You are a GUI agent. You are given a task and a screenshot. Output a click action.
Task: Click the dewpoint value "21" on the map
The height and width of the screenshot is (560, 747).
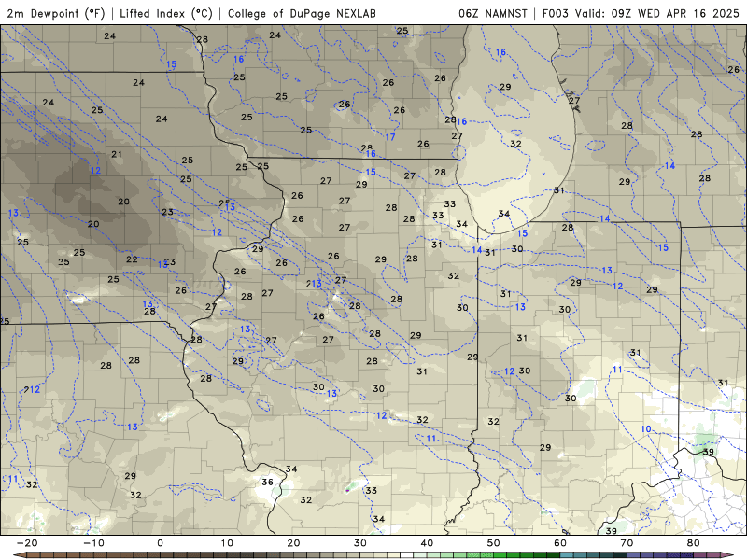117,154
